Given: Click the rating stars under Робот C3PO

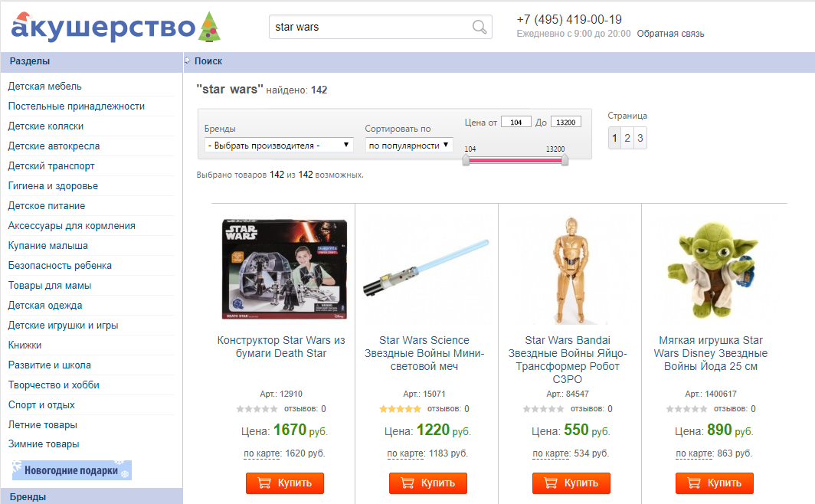Looking at the screenshot, I should click(x=543, y=409).
